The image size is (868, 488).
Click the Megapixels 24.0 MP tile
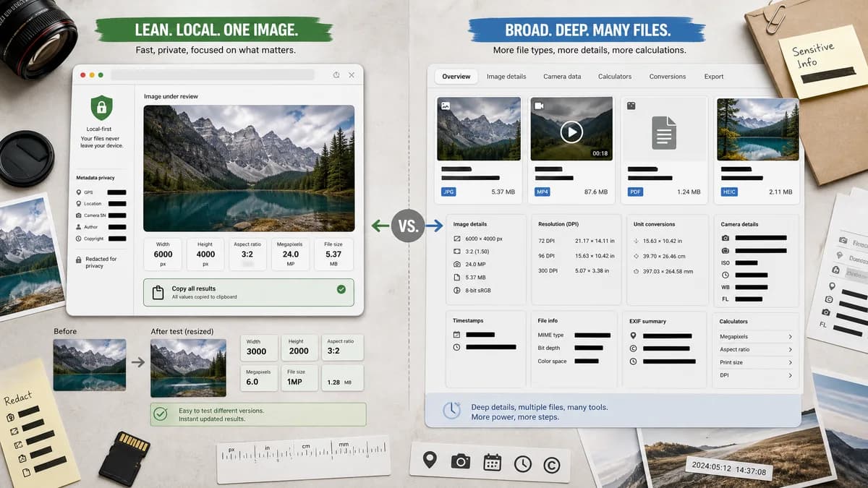pos(290,254)
